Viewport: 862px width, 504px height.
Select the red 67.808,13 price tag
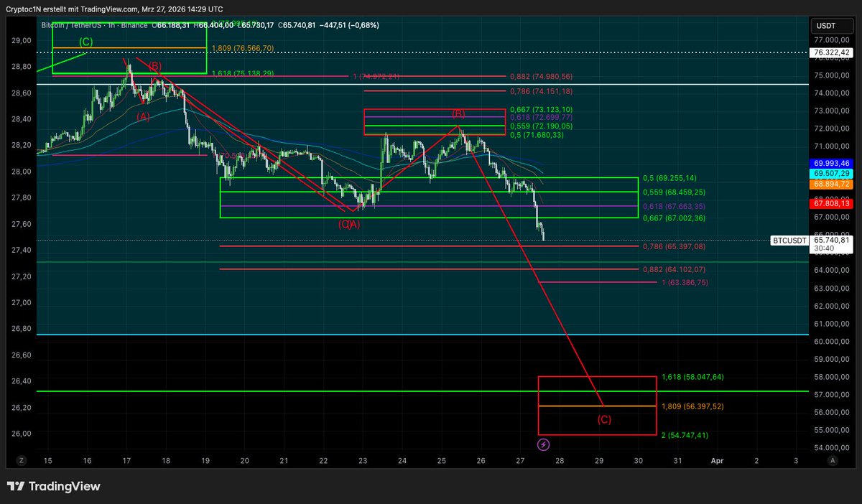tap(830, 203)
